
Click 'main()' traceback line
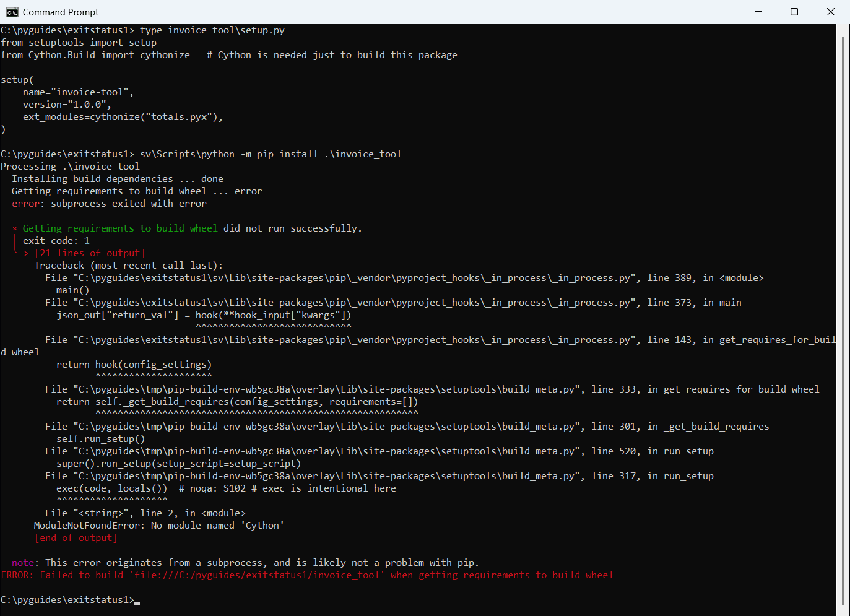pos(73,290)
